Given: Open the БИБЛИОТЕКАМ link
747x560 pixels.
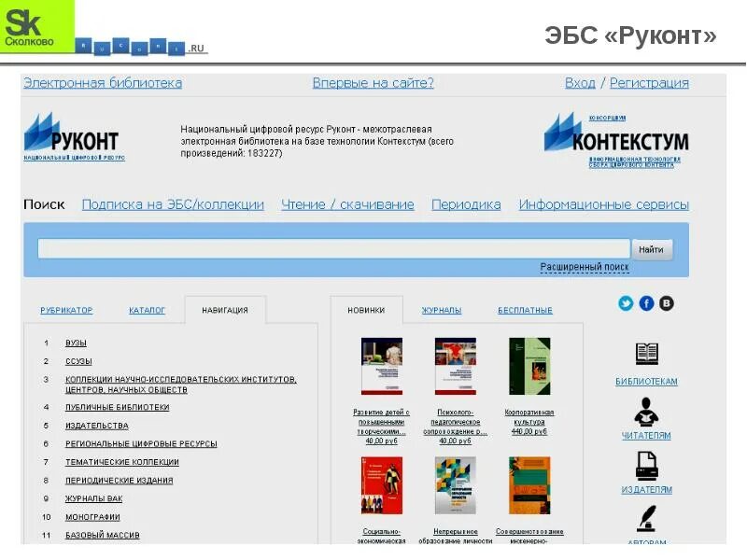Looking at the screenshot, I should coord(646,382).
